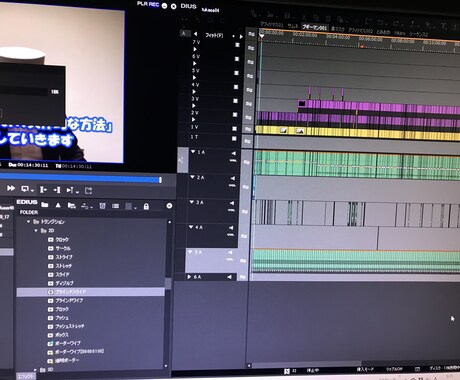Mute the 6 A track speaker icon

coord(229,277)
